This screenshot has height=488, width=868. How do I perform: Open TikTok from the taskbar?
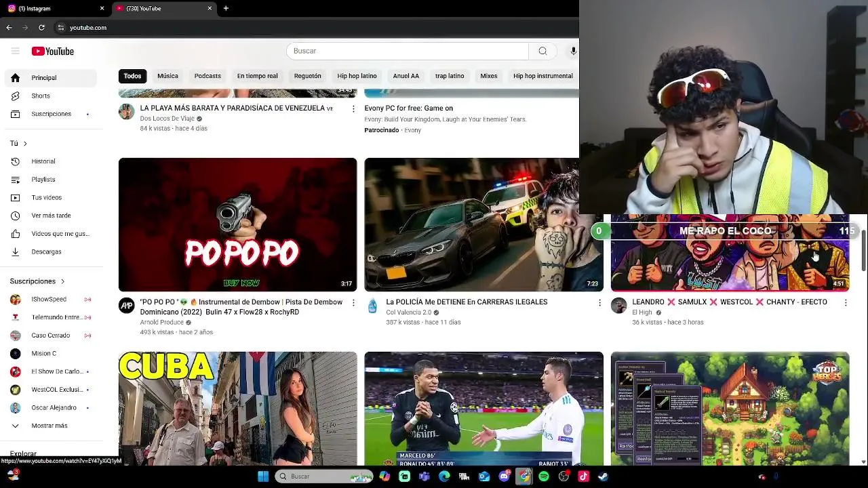point(583,476)
